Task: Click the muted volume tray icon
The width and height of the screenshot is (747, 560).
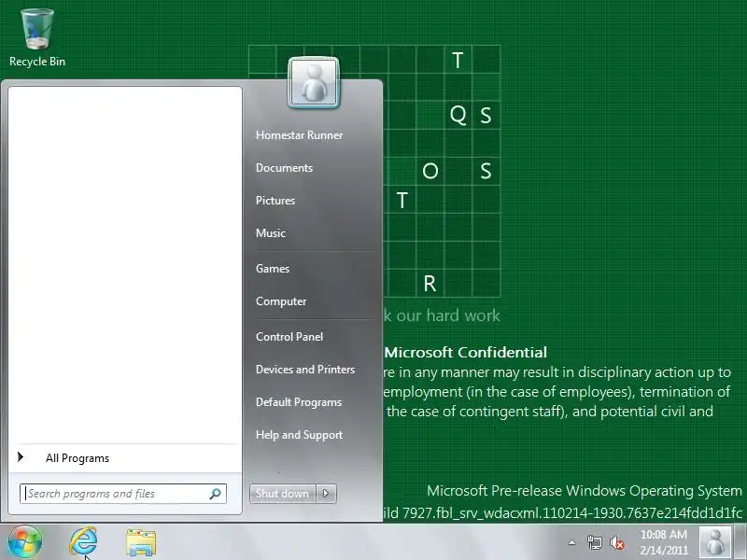Action: (617, 542)
